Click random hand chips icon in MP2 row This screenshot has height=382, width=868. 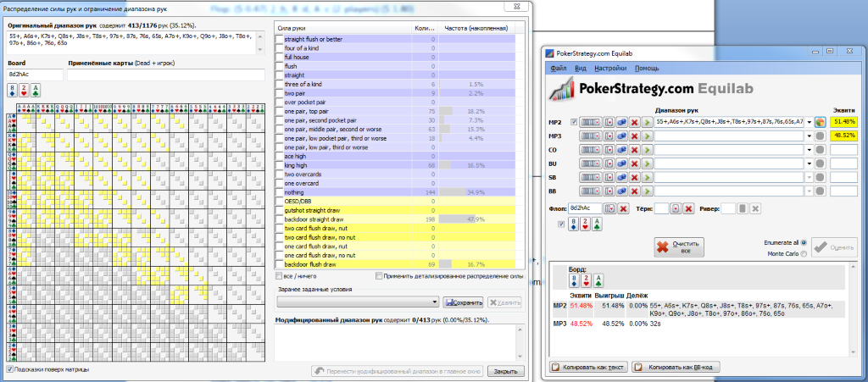621,122
